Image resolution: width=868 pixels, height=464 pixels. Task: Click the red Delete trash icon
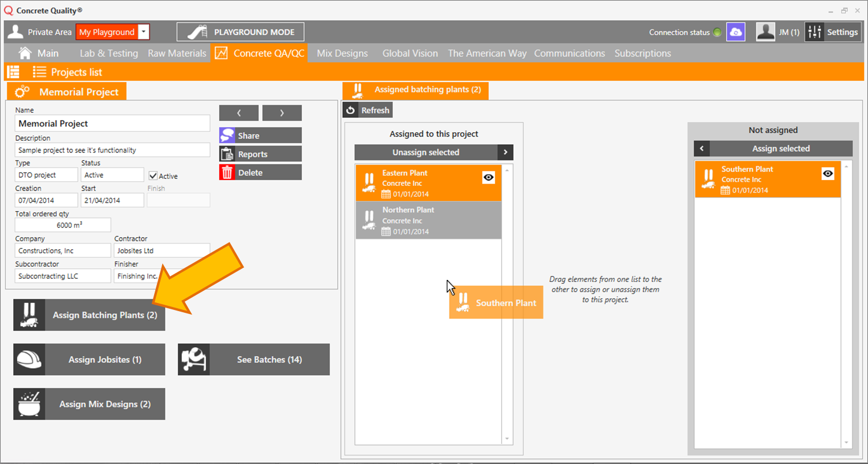(x=227, y=173)
